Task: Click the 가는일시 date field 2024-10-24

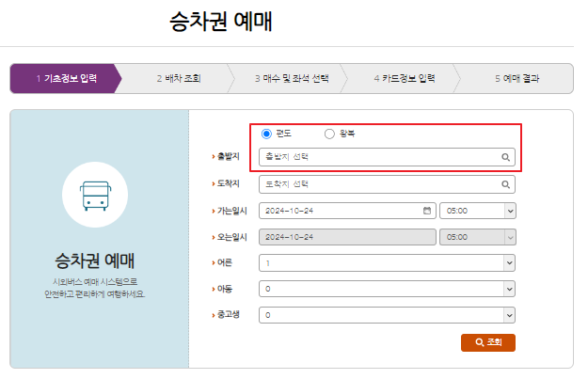Action: tap(347, 211)
